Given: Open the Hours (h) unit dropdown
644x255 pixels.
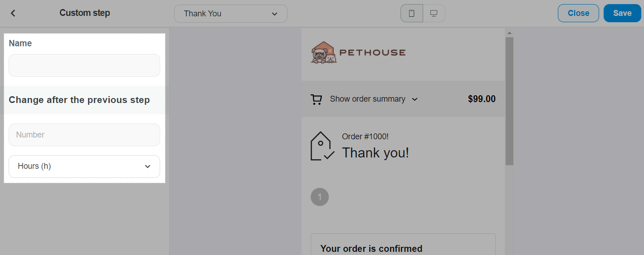Looking at the screenshot, I should click(x=84, y=167).
